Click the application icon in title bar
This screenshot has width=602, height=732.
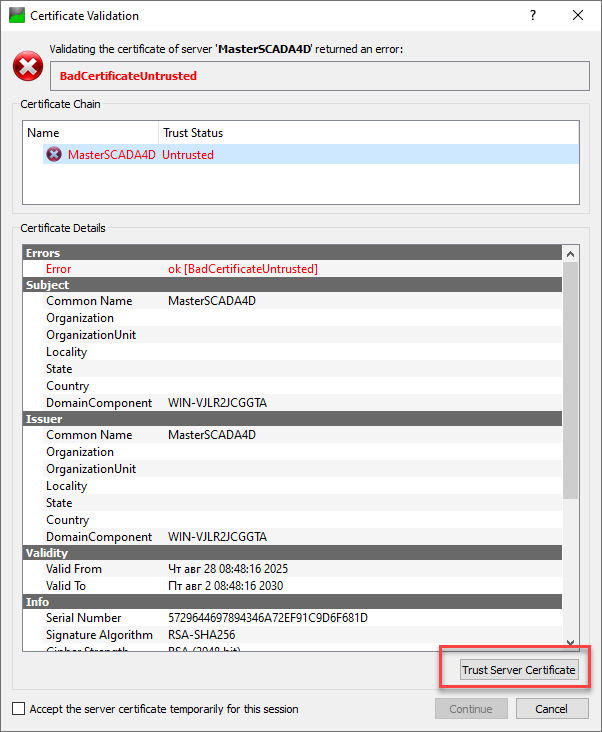pos(16,16)
